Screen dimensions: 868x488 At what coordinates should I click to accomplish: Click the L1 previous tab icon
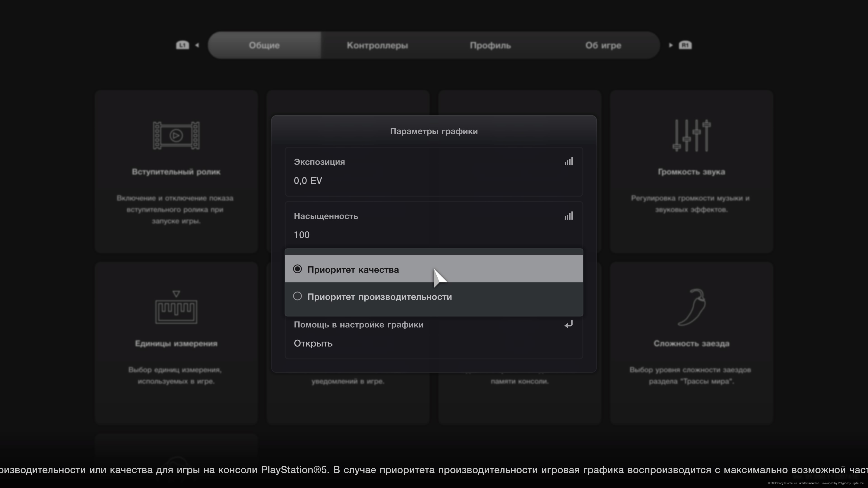click(182, 45)
